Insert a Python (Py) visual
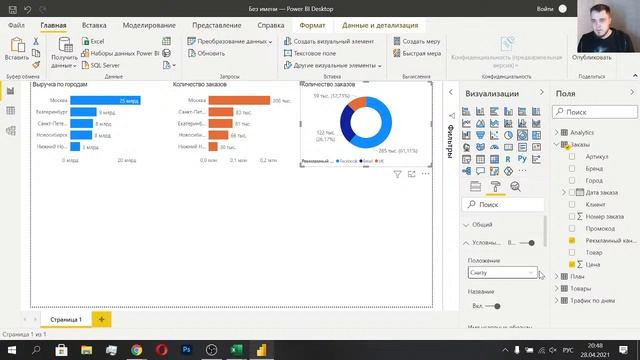 [x=522, y=159]
